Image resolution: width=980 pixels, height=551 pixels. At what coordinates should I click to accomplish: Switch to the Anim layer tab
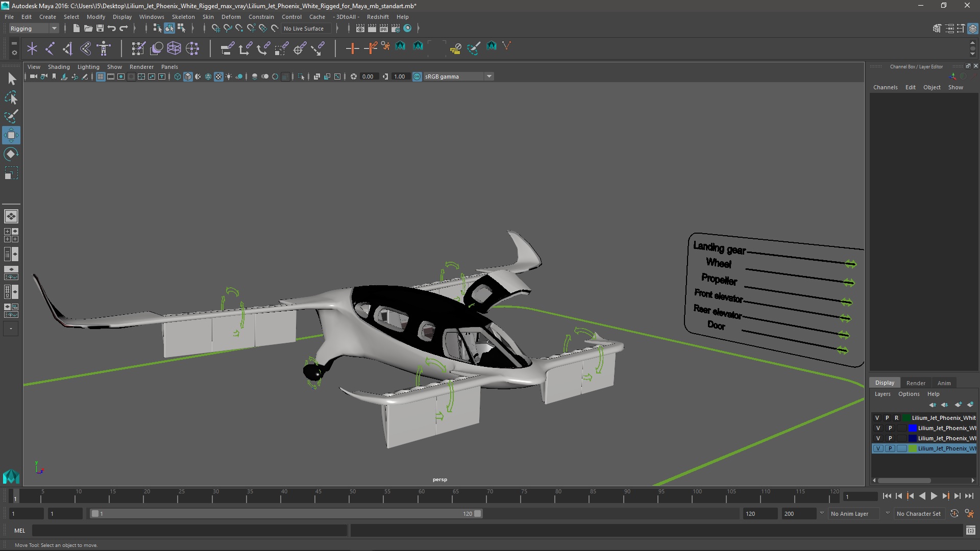tap(944, 383)
